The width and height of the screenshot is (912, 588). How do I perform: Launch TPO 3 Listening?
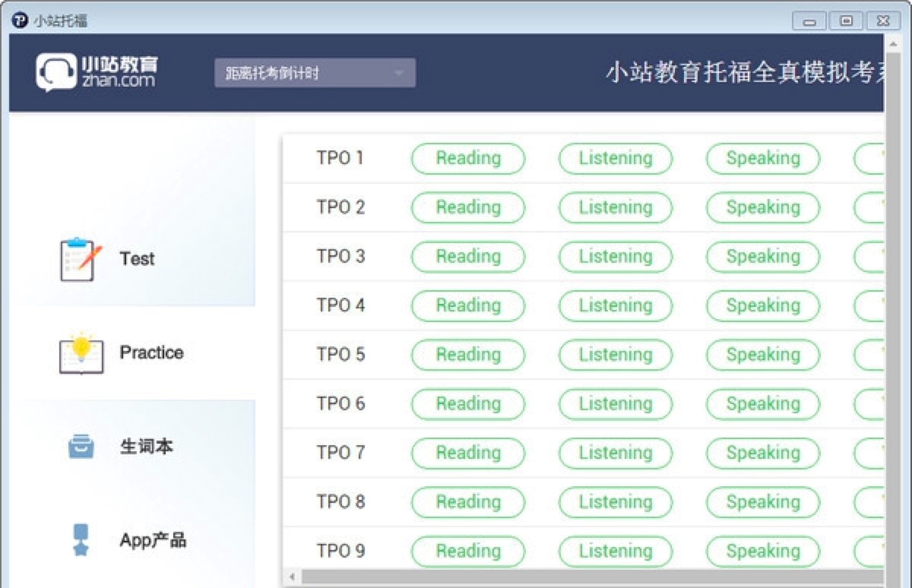[616, 257]
